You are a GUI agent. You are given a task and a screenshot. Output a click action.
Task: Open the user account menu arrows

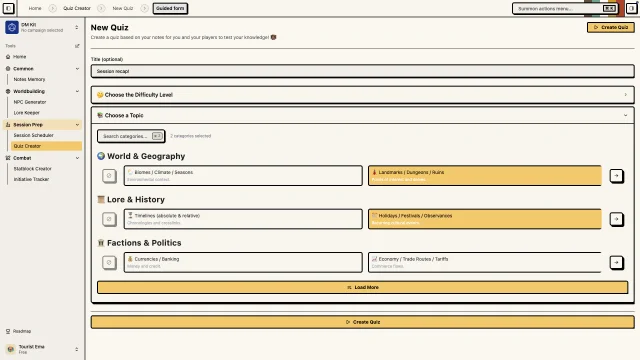[77, 349]
